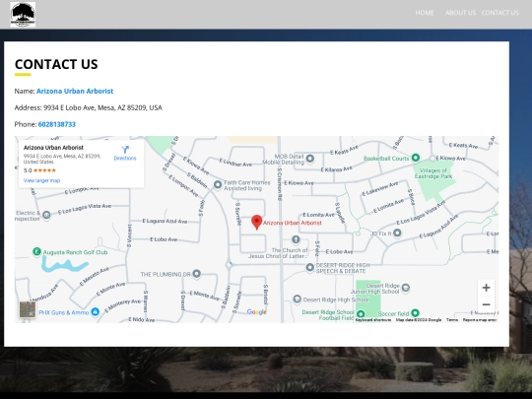Select the Desert Ridge High School marker
This screenshot has height=399, width=532.
pos(297,299)
